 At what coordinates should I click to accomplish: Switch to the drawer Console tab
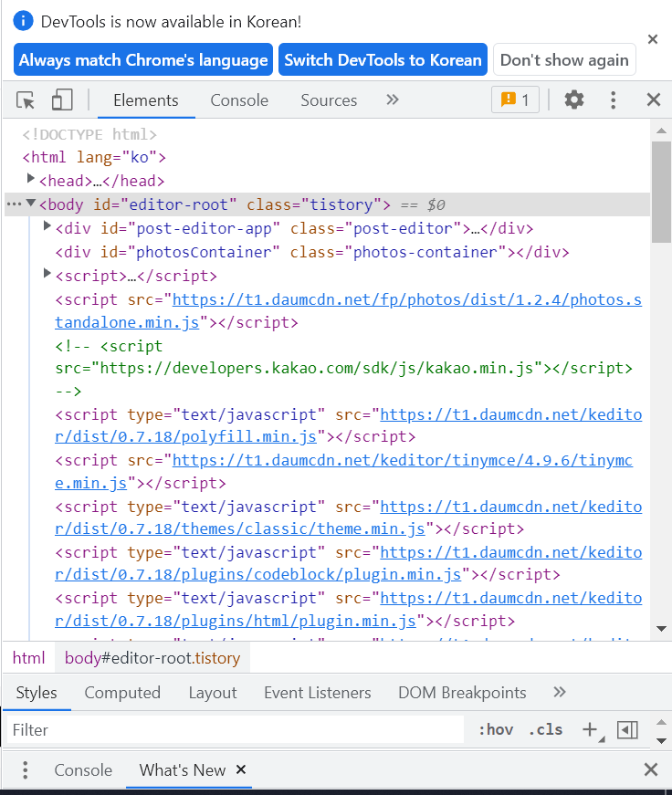(83, 769)
